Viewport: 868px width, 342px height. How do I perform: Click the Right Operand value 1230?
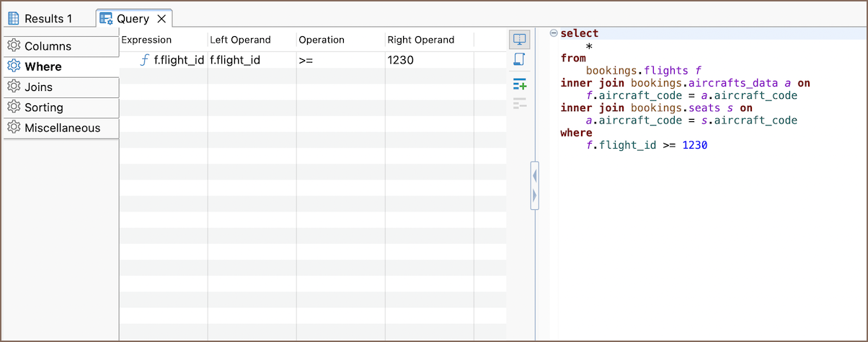400,61
